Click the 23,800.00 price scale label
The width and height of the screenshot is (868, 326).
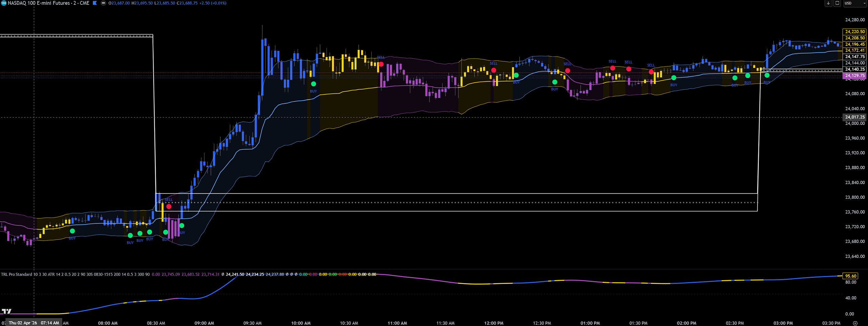point(855,197)
